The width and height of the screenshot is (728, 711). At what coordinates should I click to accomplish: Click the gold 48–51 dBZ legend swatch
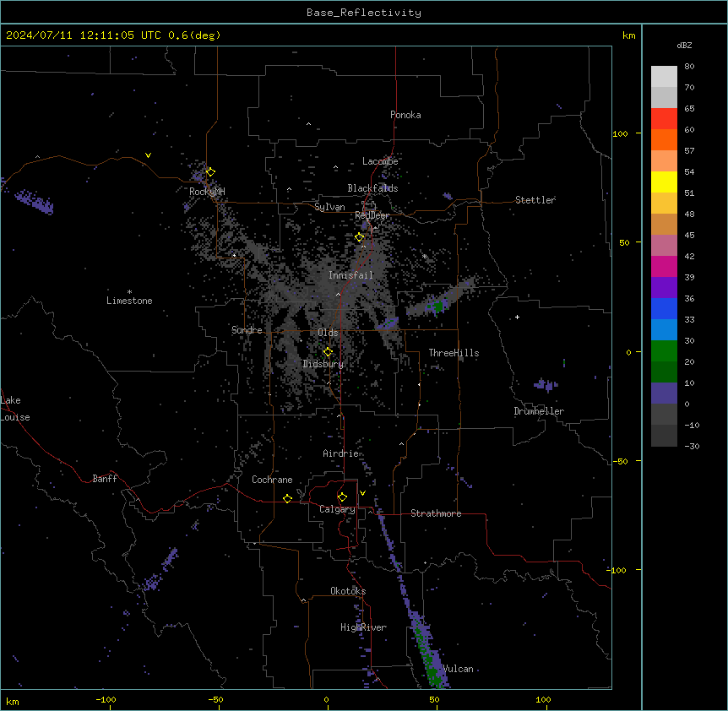664,204
